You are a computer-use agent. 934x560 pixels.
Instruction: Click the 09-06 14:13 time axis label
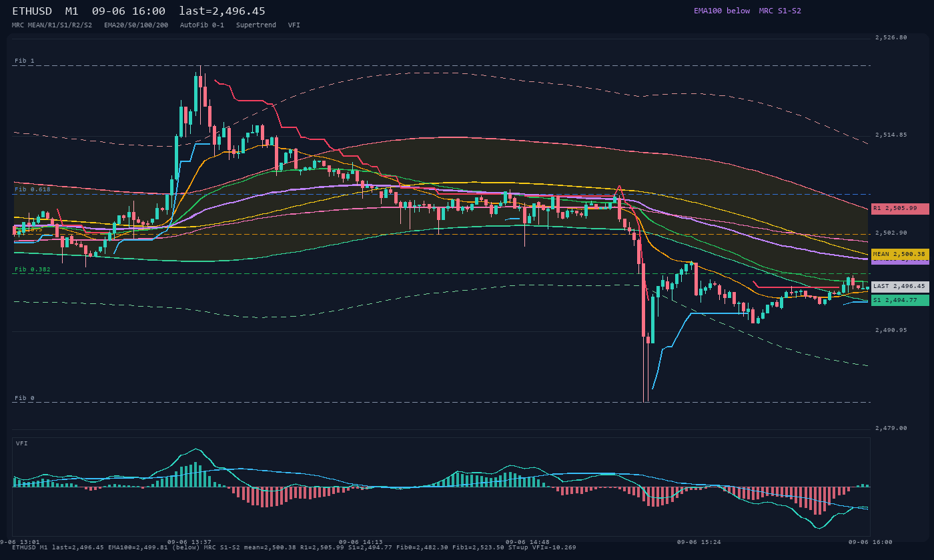pos(361,542)
